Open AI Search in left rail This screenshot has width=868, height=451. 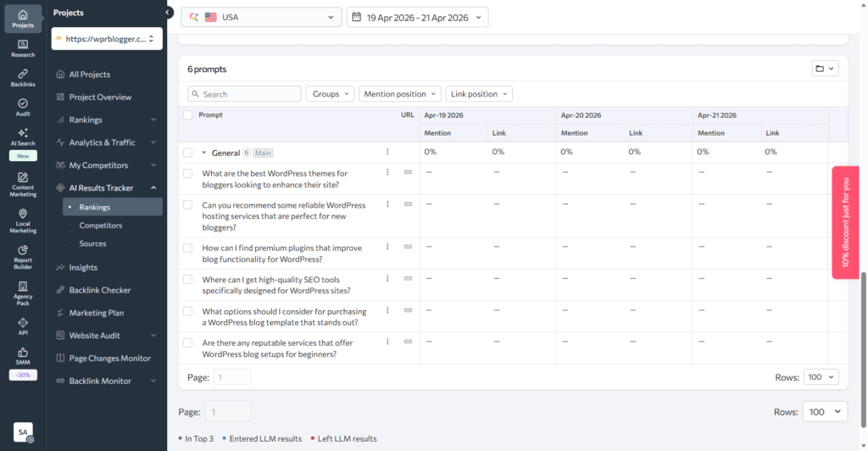[x=23, y=137]
